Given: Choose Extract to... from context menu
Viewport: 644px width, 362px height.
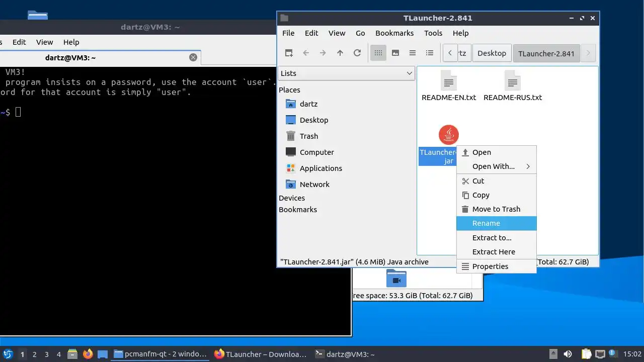Looking at the screenshot, I should coord(497,238).
